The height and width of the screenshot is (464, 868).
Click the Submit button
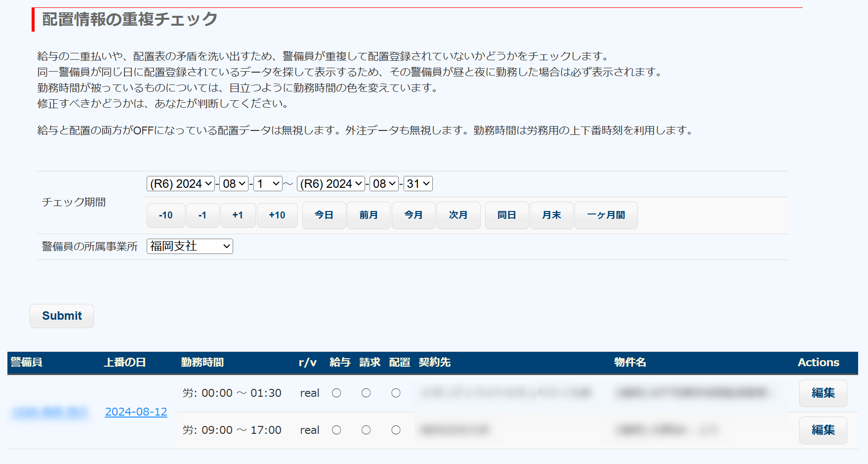pos(62,316)
